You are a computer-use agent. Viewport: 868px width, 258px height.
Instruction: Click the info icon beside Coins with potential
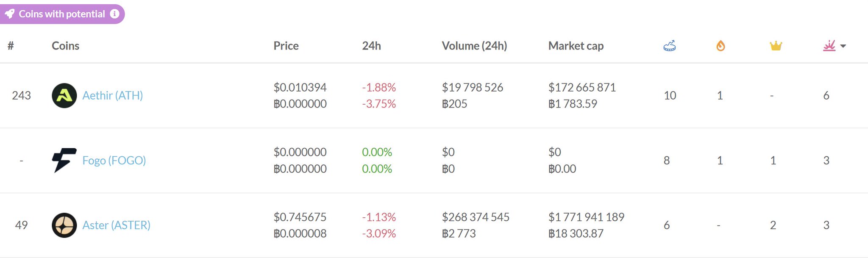point(114,14)
